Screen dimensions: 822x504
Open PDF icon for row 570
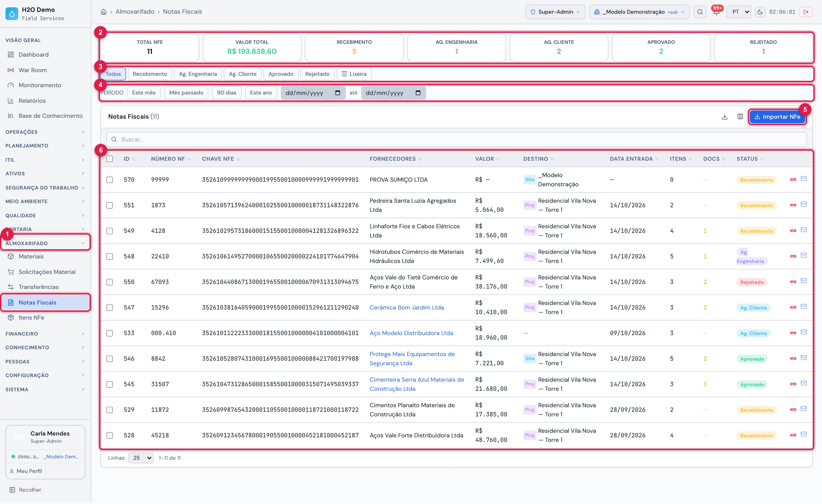coord(793,179)
